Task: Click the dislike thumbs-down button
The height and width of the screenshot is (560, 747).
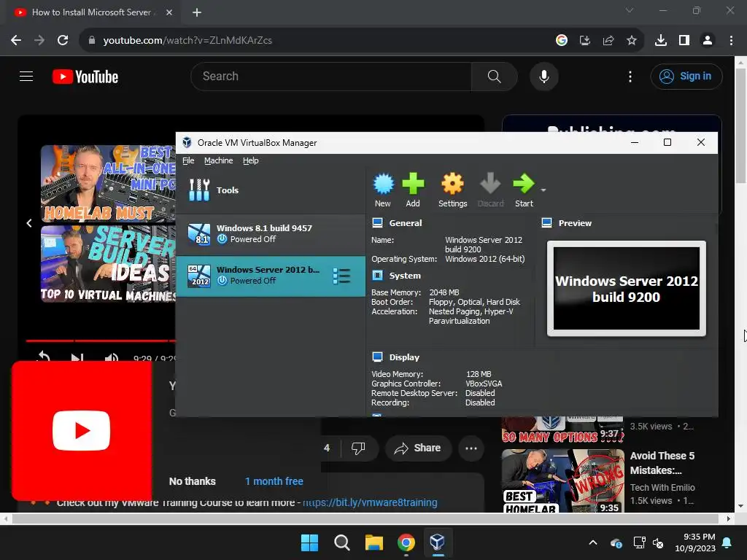Action: (358, 448)
